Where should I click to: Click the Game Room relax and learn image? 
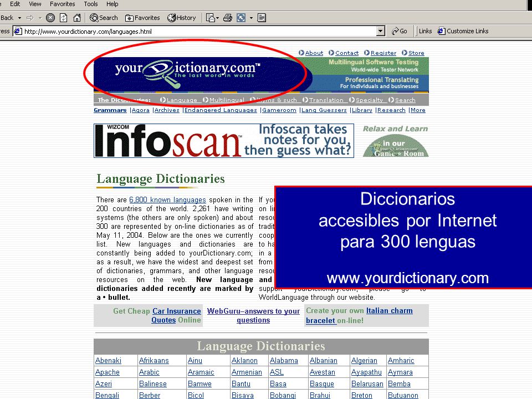pyautogui.click(x=396, y=141)
